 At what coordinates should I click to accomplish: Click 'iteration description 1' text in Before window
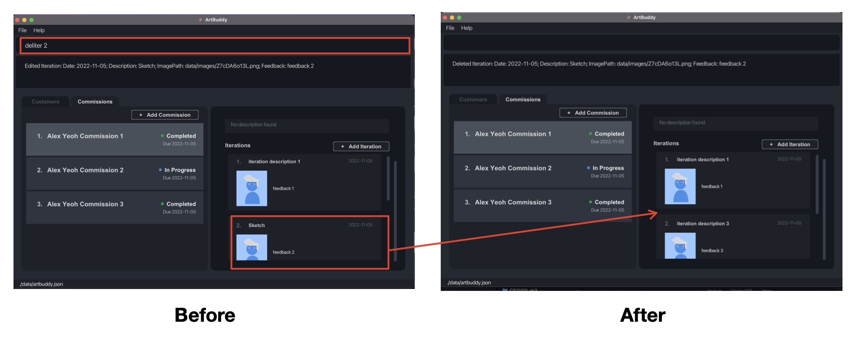[x=274, y=162]
